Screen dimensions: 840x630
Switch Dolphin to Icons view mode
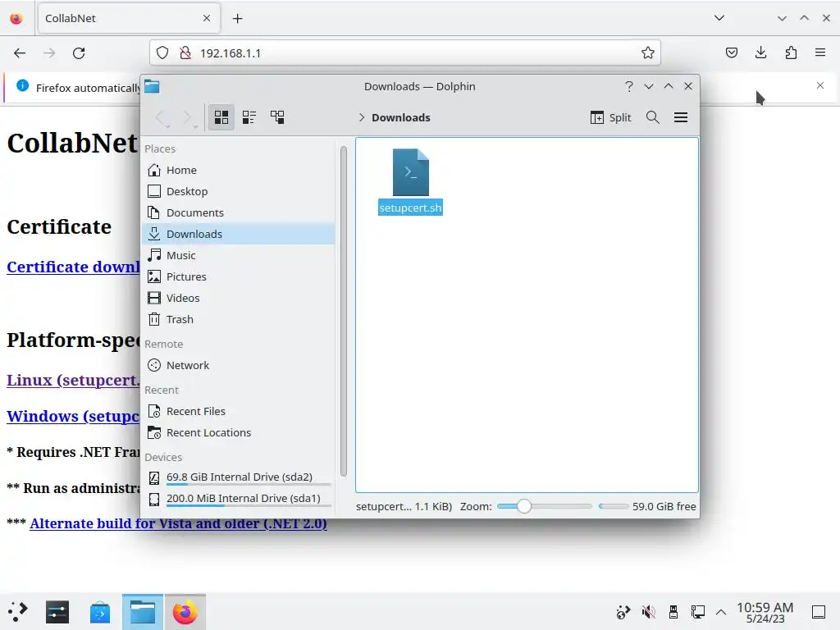click(x=221, y=117)
